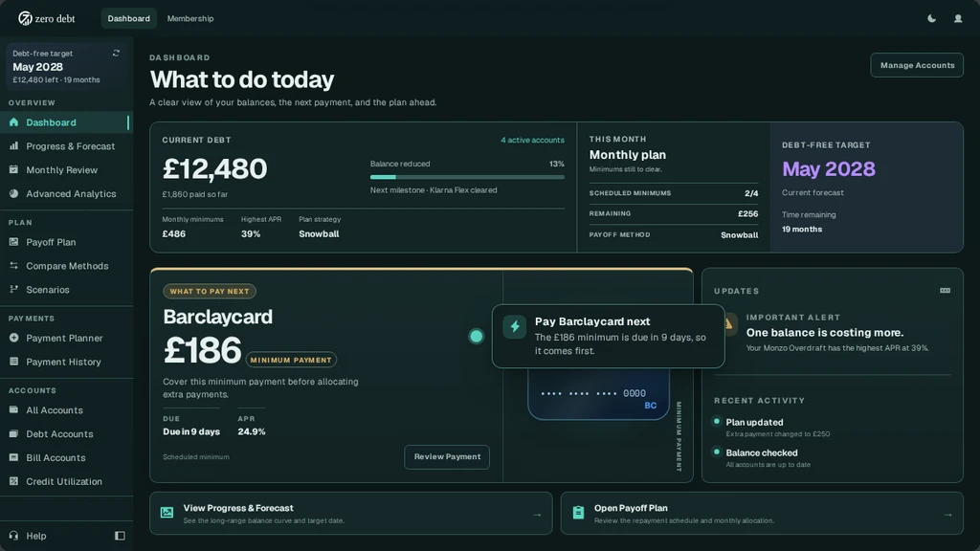Open Debt Accounts in sidebar

[66, 433]
